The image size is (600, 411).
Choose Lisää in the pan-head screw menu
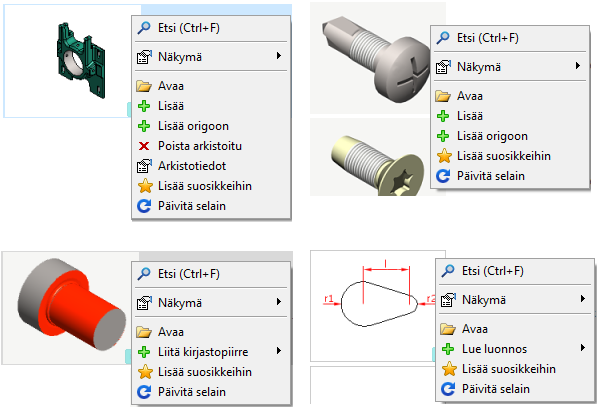(470, 116)
